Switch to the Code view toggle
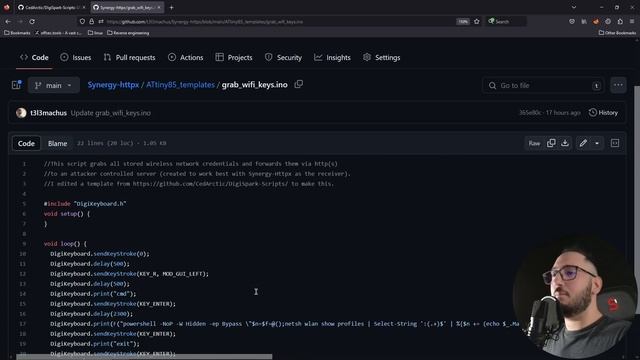Screen dimensions: 640x360 (x=26, y=143)
